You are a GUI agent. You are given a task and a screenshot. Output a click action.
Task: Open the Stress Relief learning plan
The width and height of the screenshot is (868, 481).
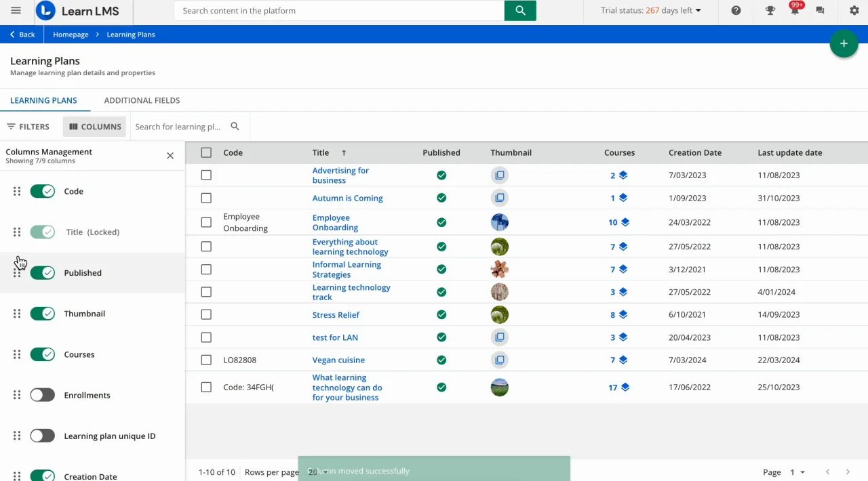336,315
